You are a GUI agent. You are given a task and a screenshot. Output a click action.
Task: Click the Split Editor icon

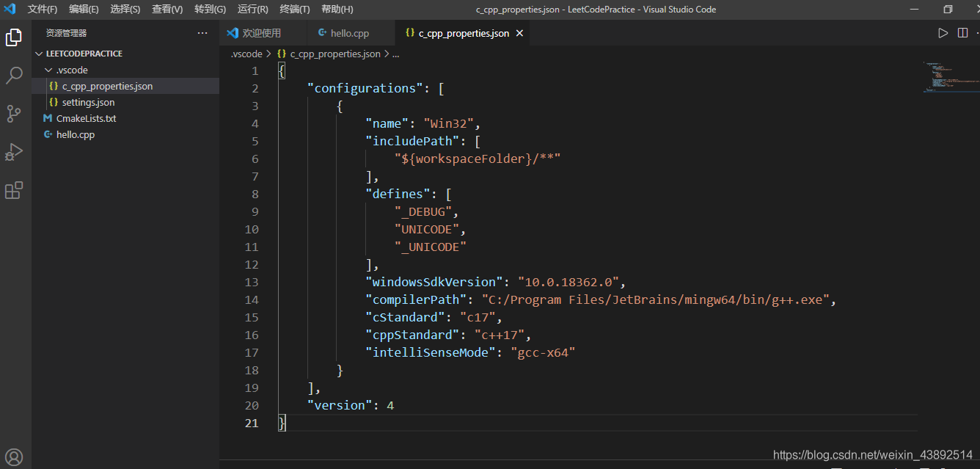(x=962, y=33)
